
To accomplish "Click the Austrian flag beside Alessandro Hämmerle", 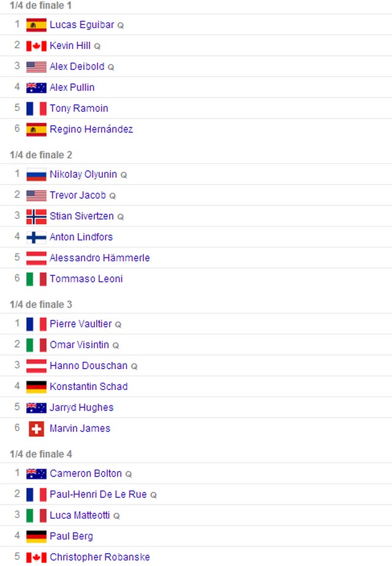I will click(36, 258).
